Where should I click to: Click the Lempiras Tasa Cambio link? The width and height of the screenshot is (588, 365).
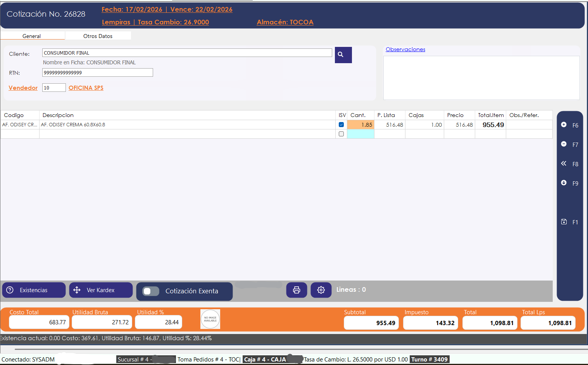coord(155,22)
